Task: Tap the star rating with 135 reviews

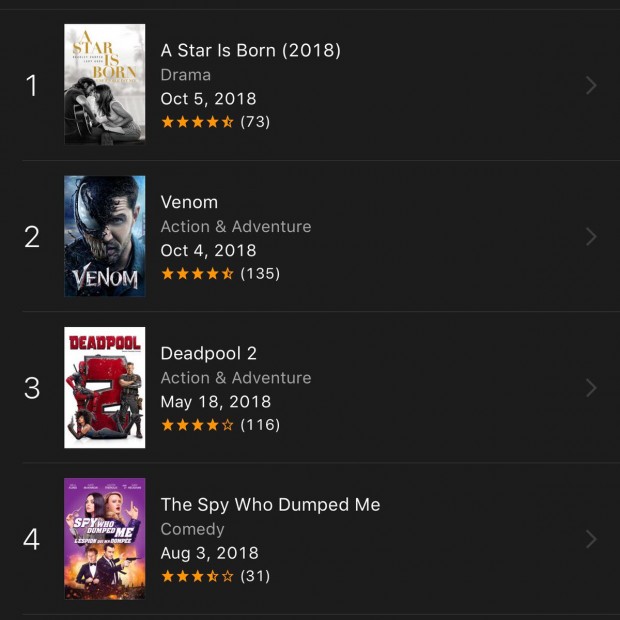Action: pos(221,273)
